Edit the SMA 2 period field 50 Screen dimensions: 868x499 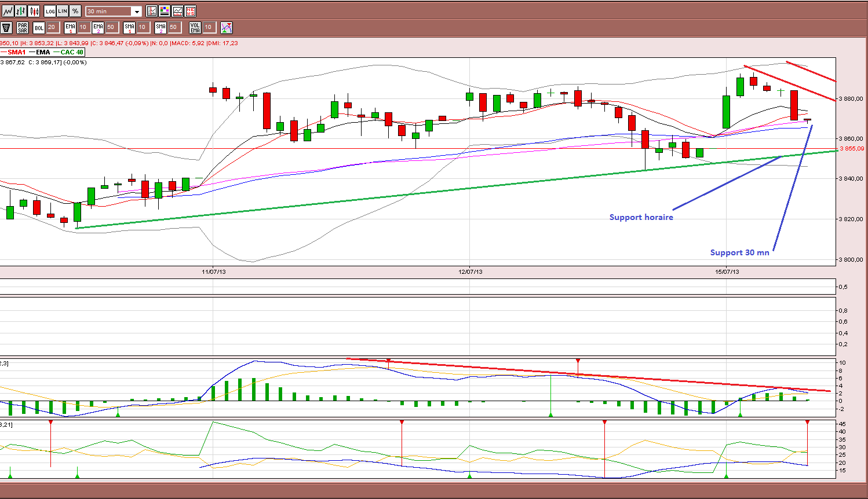[174, 27]
